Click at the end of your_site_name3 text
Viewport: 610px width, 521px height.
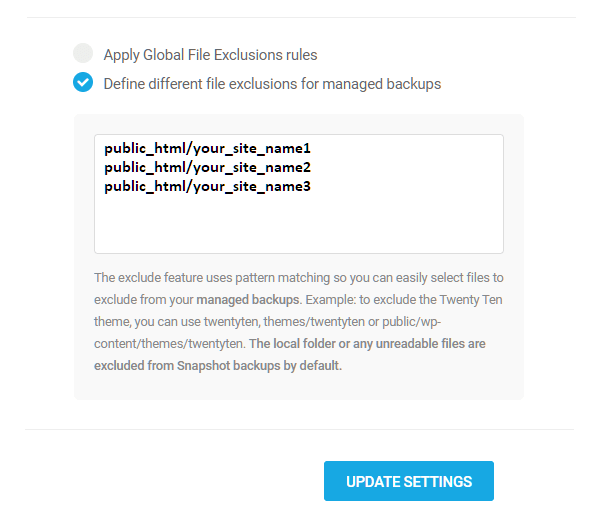click(312, 185)
